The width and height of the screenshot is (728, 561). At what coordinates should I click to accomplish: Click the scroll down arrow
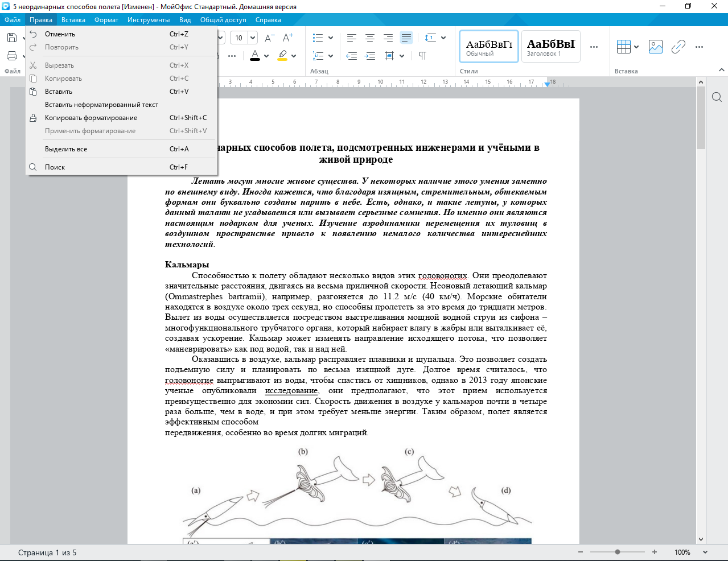click(x=701, y=539)
